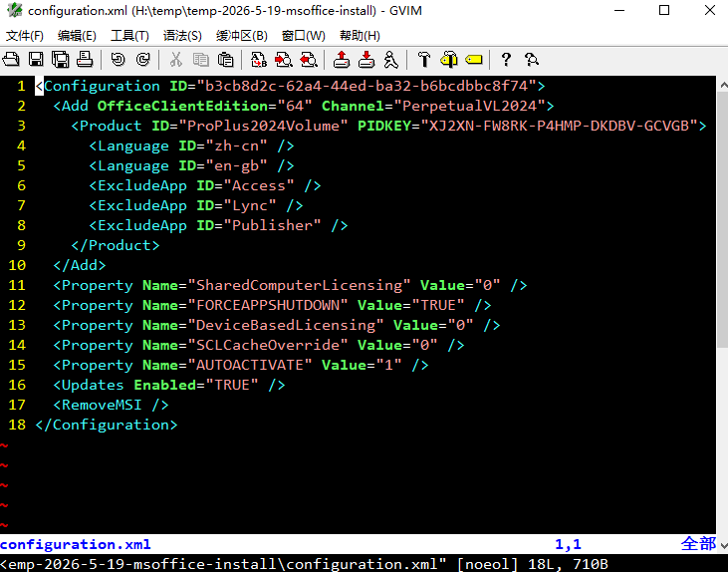Click the scrollbar down arrow
This screenshot has height=572, width=728.
coord(723,544)
